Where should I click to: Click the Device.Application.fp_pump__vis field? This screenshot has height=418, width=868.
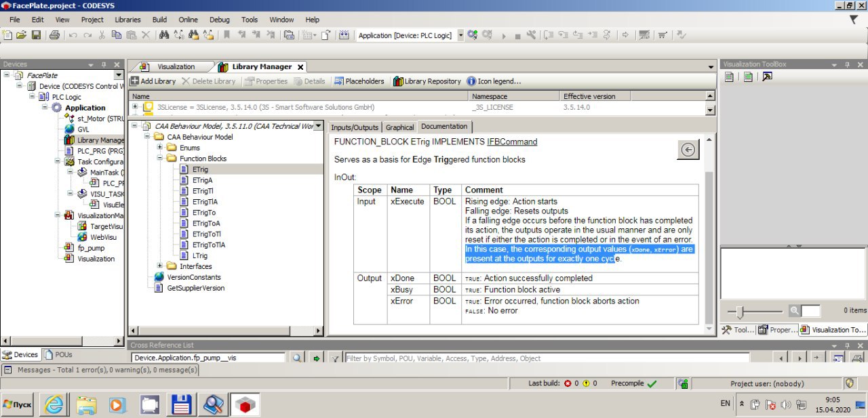(x=208, y=358)
